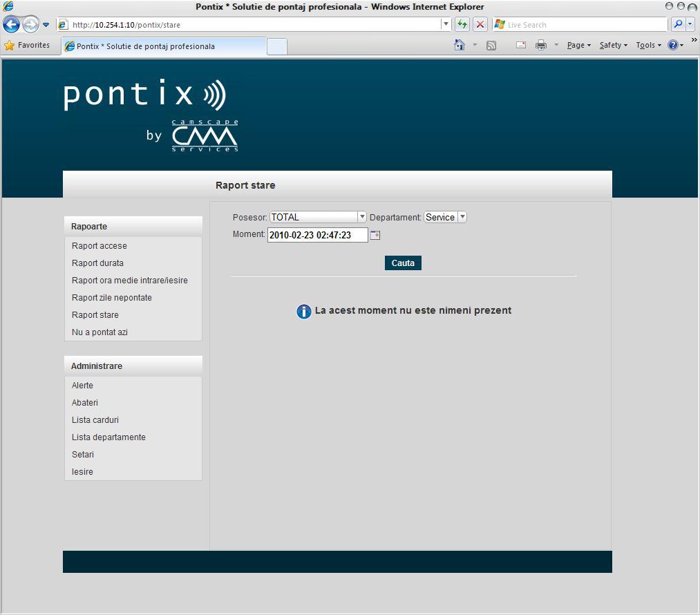Open the Posesor dropdown showing TOTAL

tap(318, 217)
